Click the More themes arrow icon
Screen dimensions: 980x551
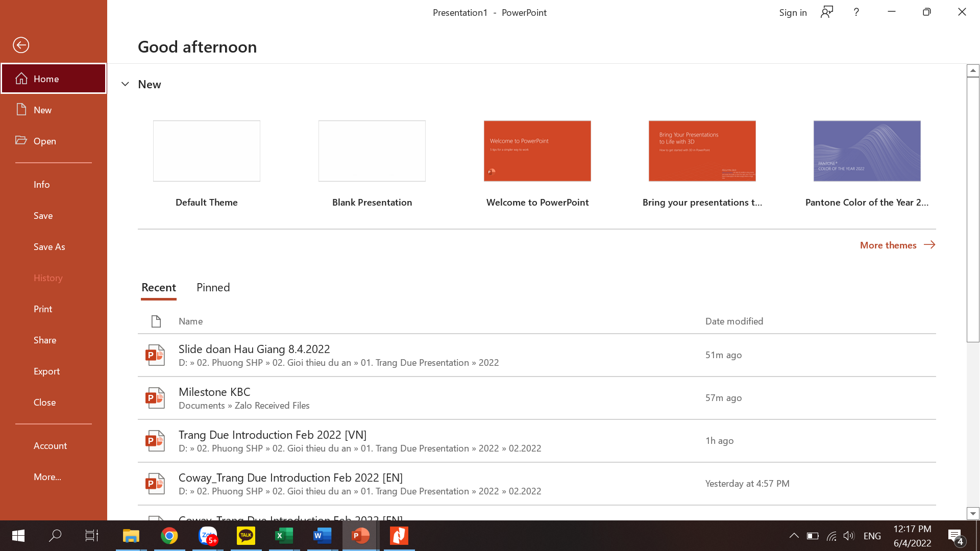[929, 245]
